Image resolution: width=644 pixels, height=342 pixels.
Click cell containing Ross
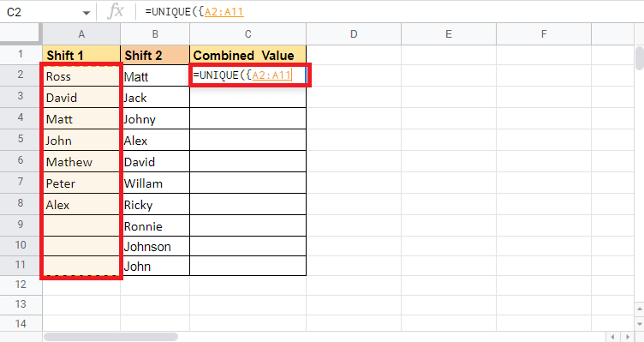click(x=81, y=76)
